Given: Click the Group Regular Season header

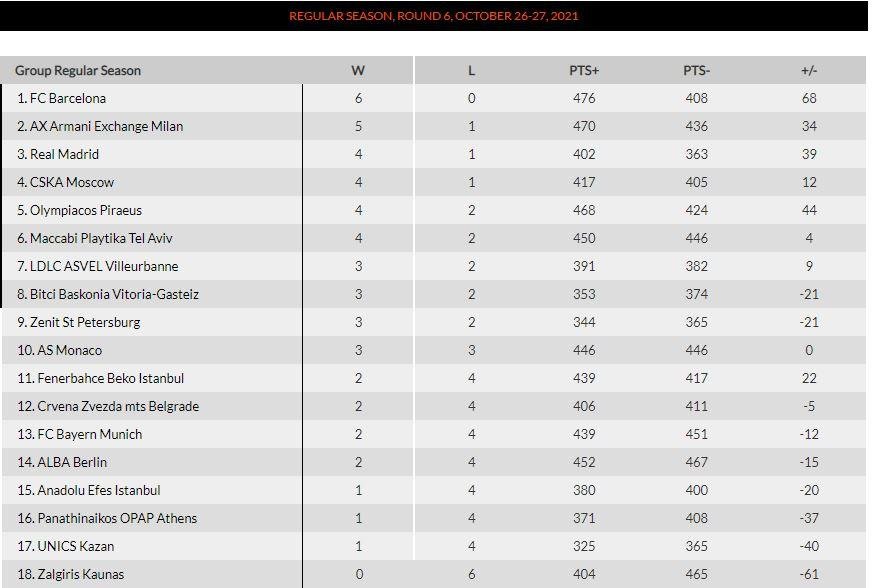Looking at the screenshot, I should coord(78,71).
